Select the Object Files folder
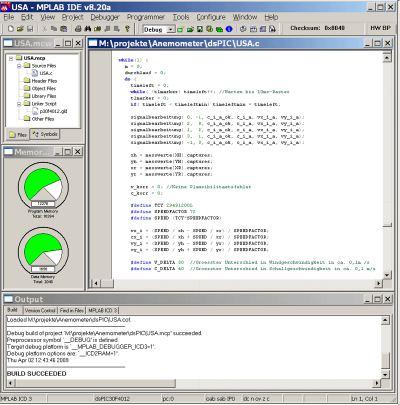The width and height of the screenshot is (400, 405). point(44,88)
